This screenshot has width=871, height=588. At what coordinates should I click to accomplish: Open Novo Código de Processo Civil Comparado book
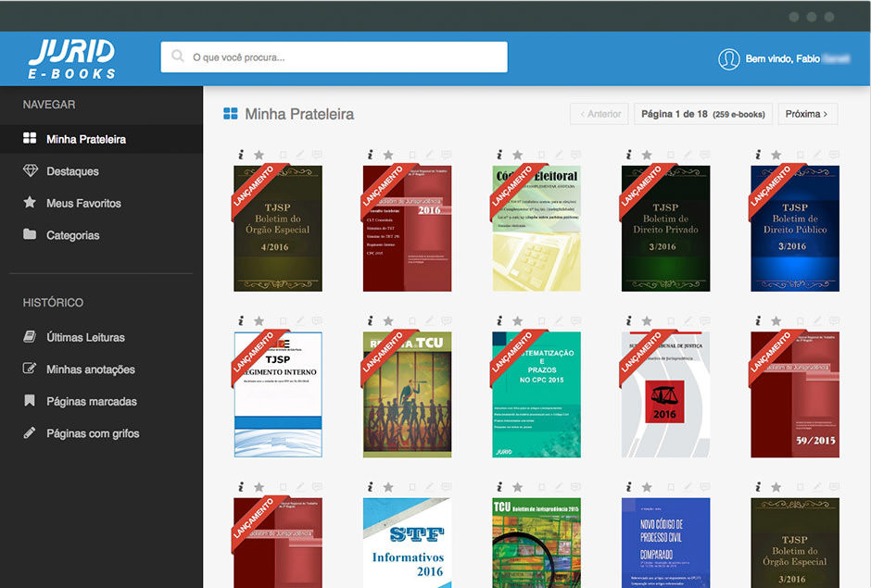coord(665,544)
